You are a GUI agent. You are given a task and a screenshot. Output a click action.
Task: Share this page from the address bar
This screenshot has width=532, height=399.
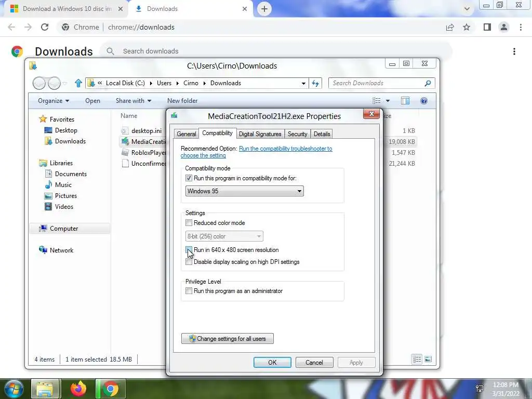click(450, 27)
